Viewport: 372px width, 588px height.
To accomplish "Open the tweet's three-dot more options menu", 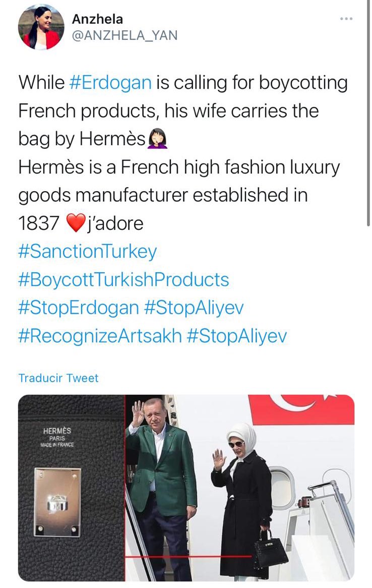I will point(346,19).
